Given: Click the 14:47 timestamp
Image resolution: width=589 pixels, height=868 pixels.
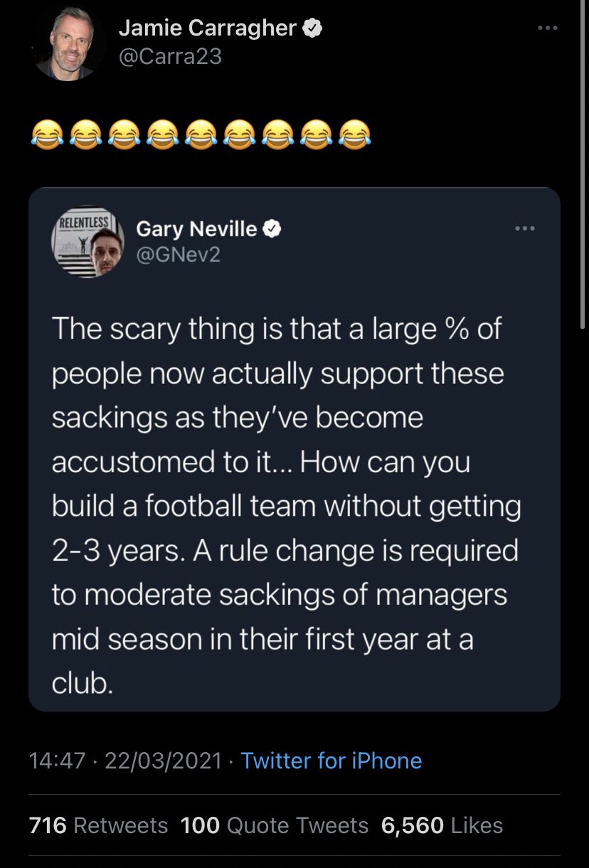Looking at the screenshot, I should pos(58,761).
